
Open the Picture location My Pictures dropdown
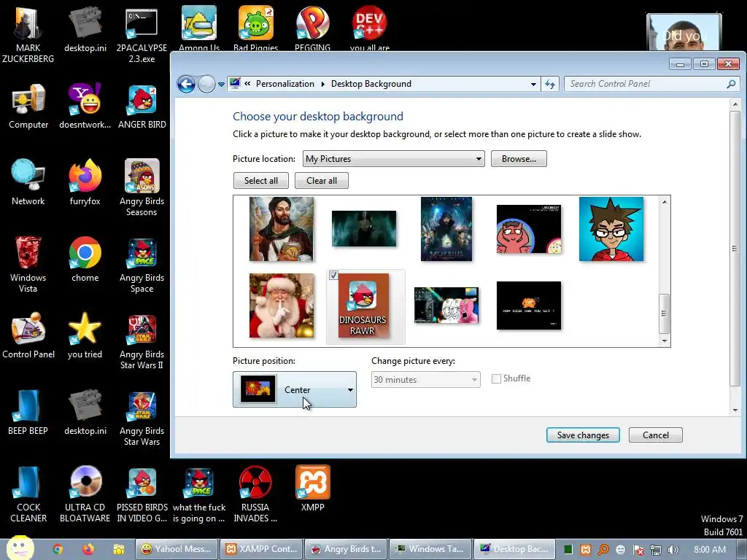(393, 159)
